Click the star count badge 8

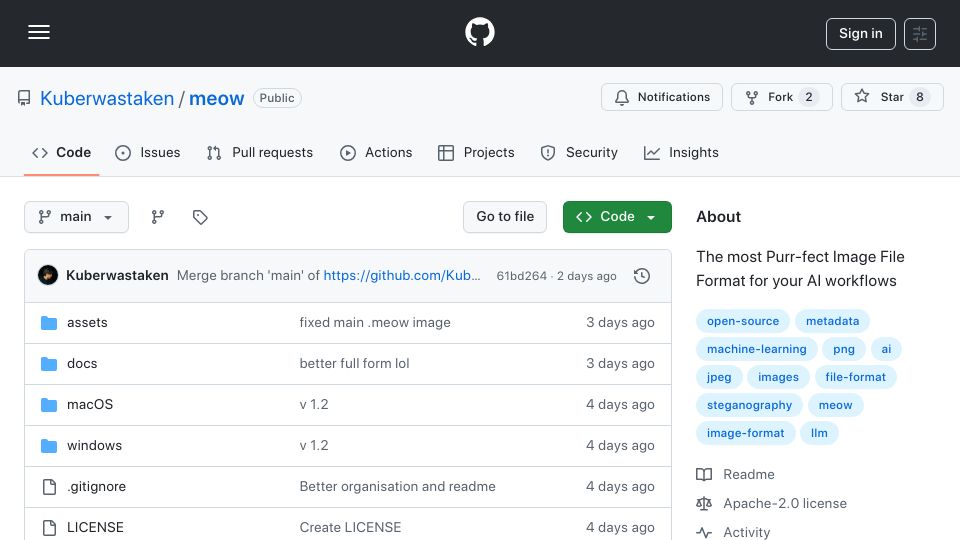coord(920,97)
